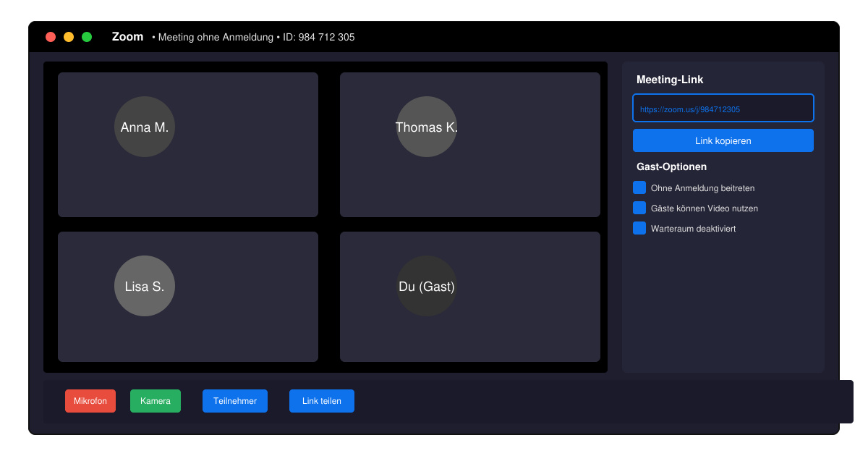868x456 pixels.
Task: Mute with the red Mikrofon button
Action: click(90, 401)
